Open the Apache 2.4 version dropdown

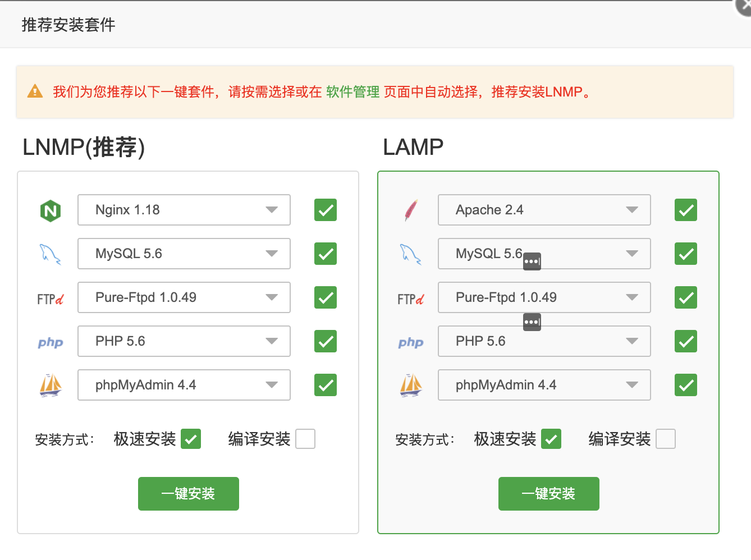[x=544, y=210]
